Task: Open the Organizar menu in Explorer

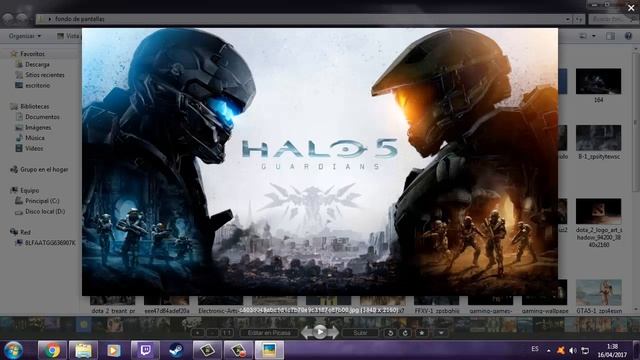Action: [25, 36]
